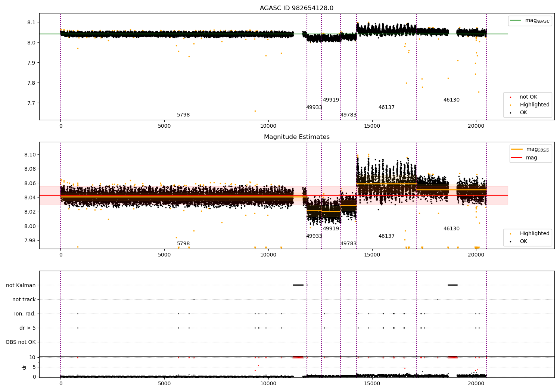Screen dimensions: 560x392
Task: Click y-axis tick 7.7 on top plot
Action: tap(31, 103)
